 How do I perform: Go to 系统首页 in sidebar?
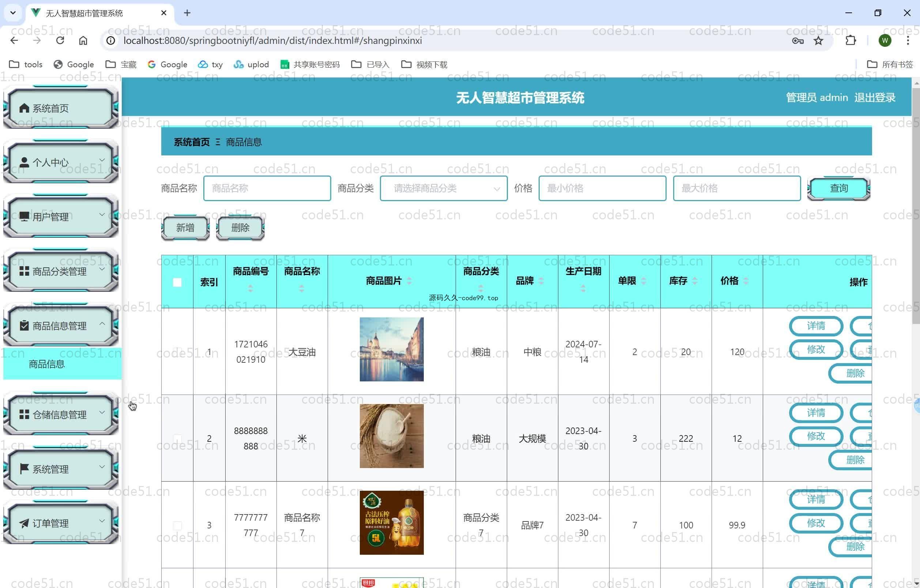61,108
